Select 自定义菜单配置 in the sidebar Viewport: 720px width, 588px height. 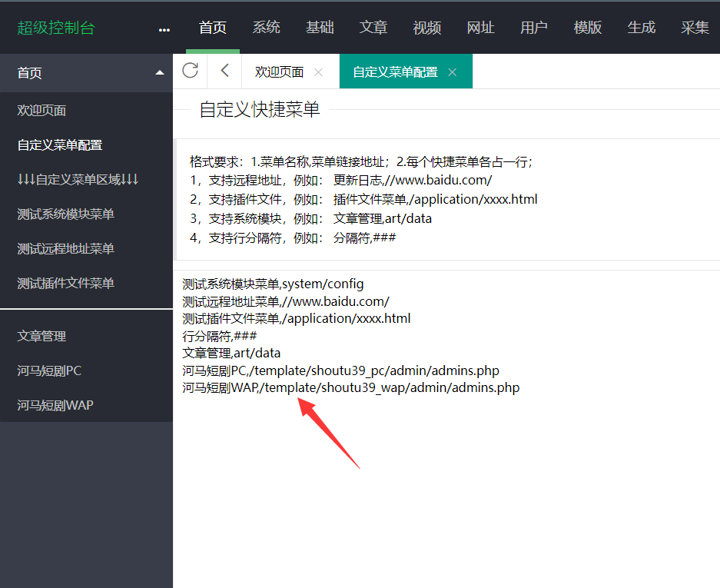[86, 145]
